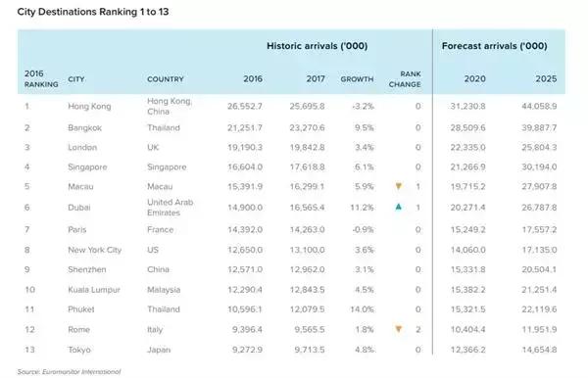The width and height of the screenshot is (588, 378).
Task: Select the COUNTRY column header
Action: click(x=166, y=79)
